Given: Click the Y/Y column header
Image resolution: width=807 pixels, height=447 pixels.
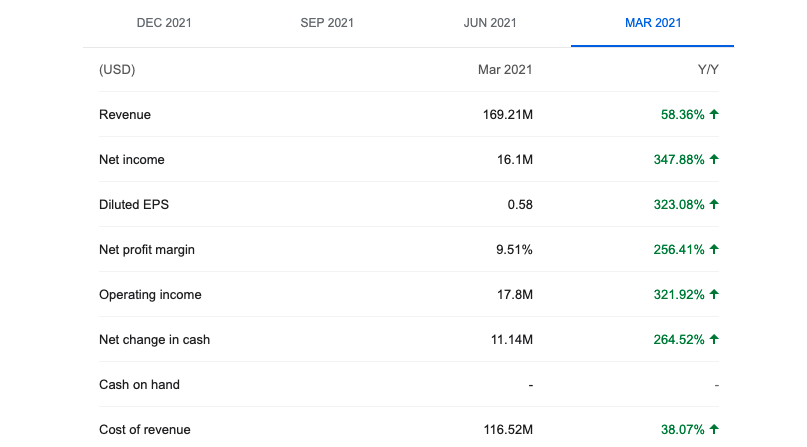Looking at the screenshot, I should (708, 69).
